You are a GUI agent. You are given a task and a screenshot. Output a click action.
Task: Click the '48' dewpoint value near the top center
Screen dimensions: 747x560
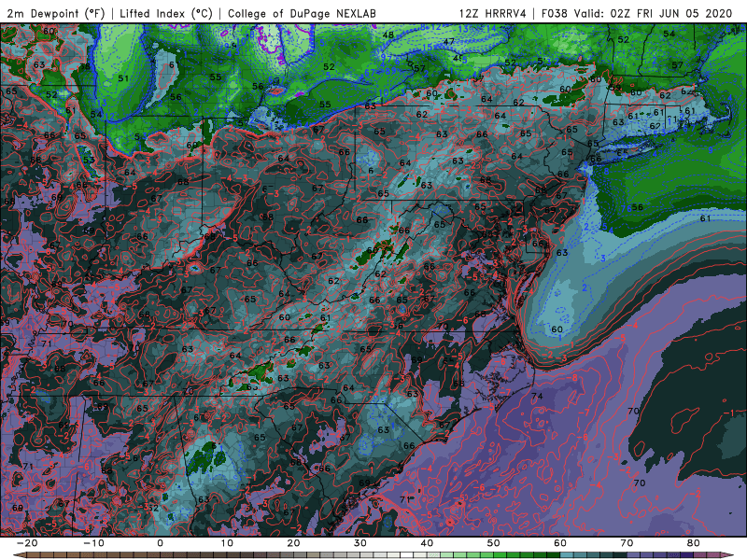coord(388,35)
